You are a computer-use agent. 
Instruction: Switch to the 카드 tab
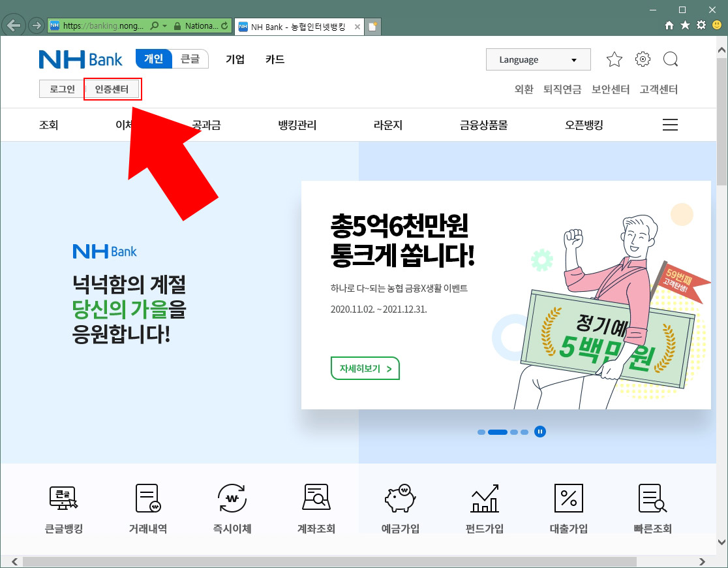coord(274,59)
